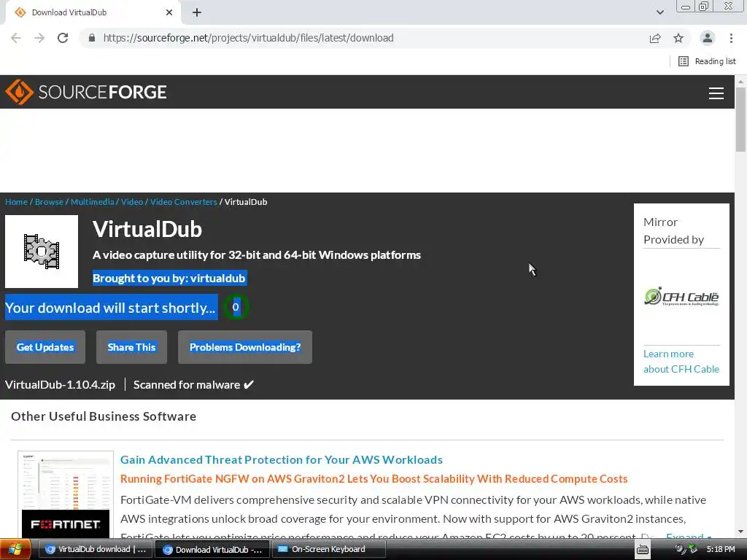The height and width of the screenshot is (560, 747).
Task: Click the Share This button
Action: click(131, 347)
